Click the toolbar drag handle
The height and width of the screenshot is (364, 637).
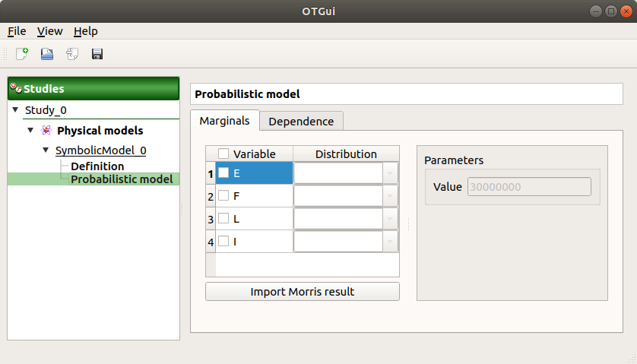[x=5, y=54]
